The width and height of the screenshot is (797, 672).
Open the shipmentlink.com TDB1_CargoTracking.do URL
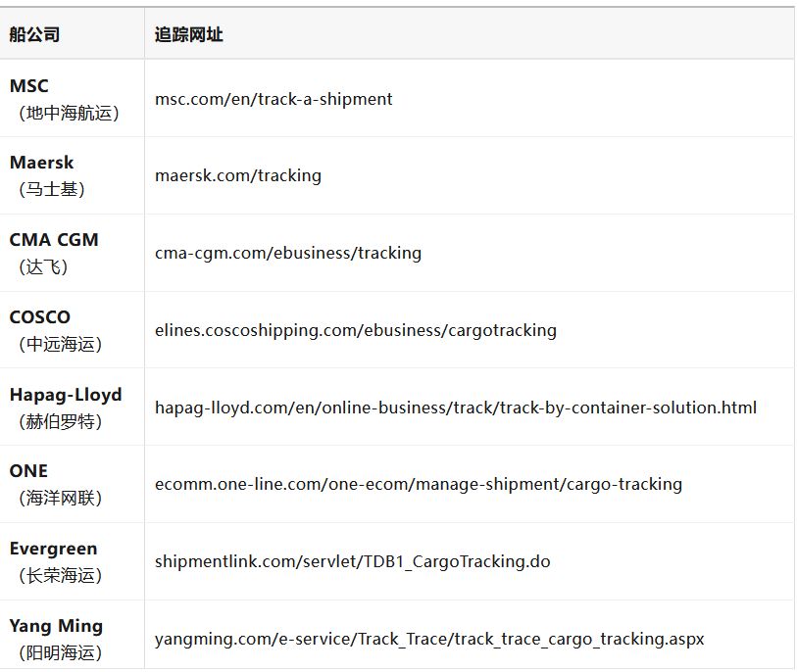[x=353, y=562]
